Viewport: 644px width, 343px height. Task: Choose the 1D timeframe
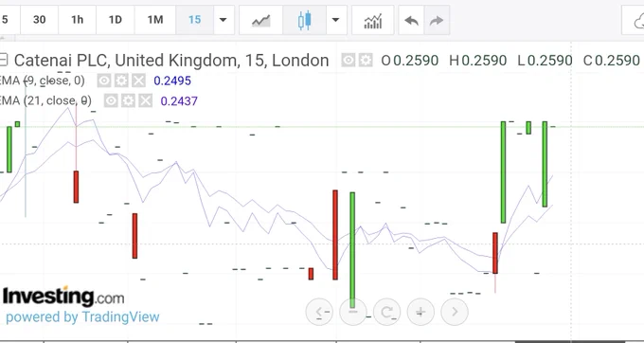115,20
